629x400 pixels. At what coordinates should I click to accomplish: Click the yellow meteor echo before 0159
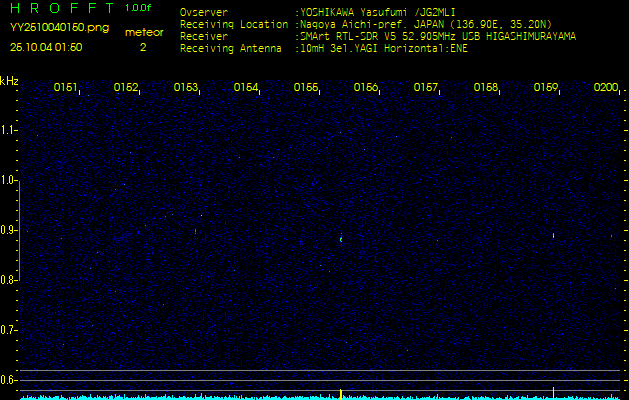[x=553, y=236]
